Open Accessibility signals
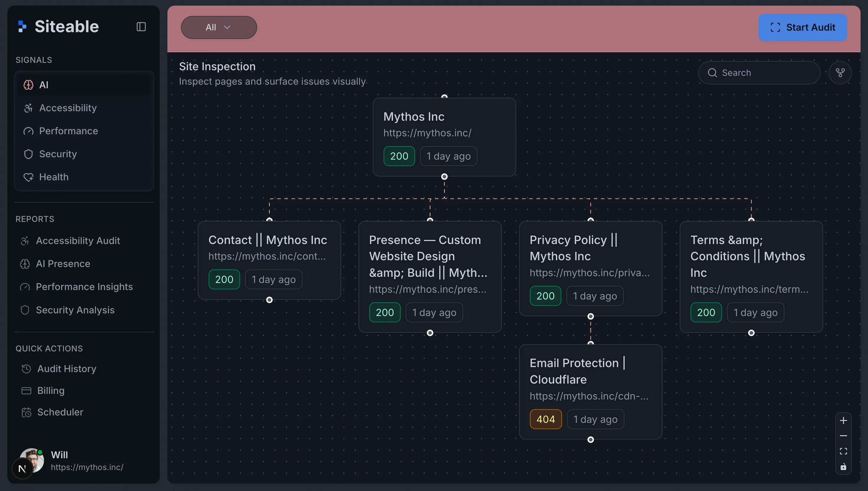 [x=68, y=108]
